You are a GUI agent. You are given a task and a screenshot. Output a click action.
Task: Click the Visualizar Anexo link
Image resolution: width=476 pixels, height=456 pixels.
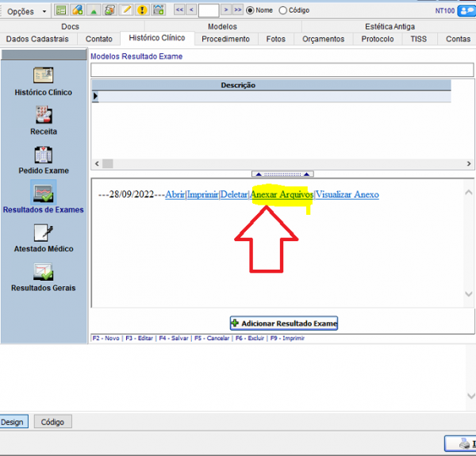pyautogui.click(x=347, y=195)
